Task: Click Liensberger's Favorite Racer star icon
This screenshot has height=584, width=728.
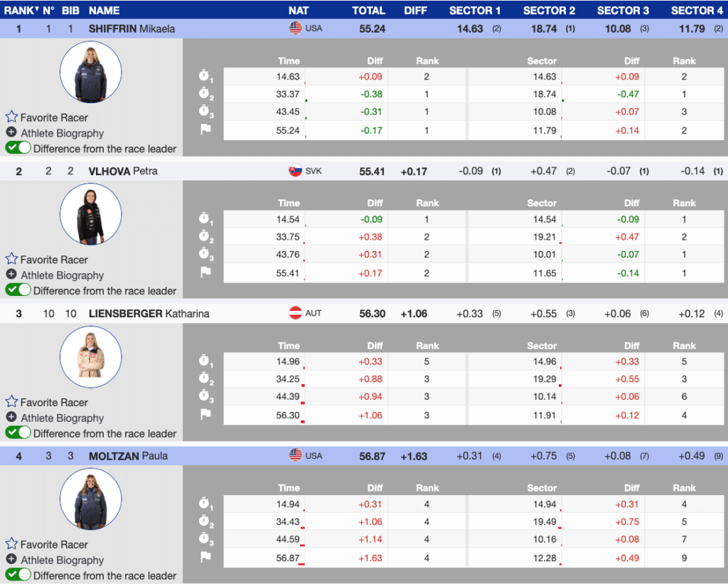Action: (11, 402)
